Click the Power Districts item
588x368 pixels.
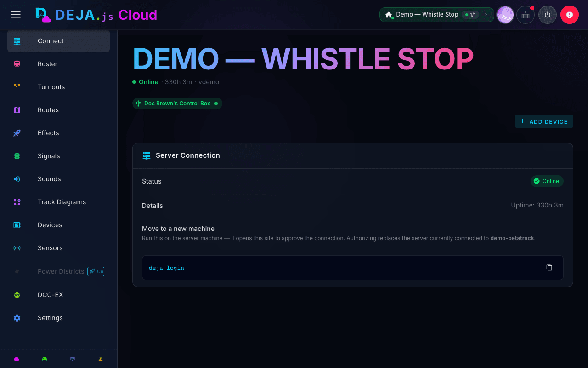tap(58, 271)
